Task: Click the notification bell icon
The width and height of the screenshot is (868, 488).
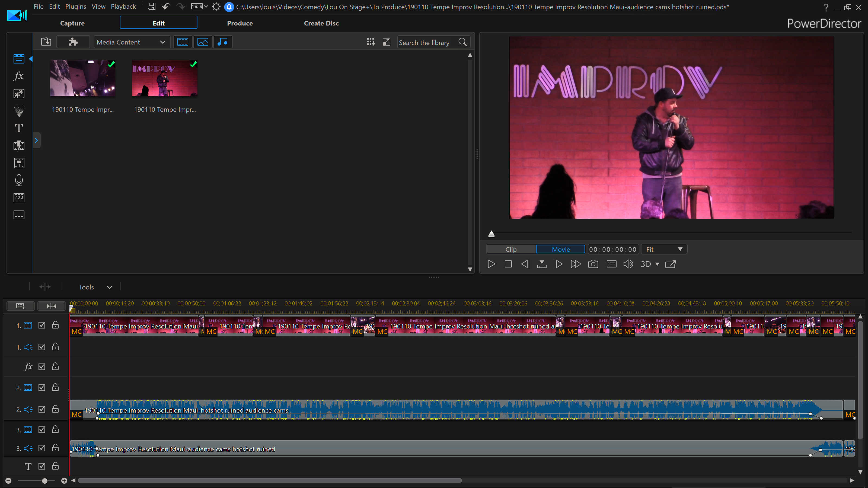Action: (x=229, y=7)
